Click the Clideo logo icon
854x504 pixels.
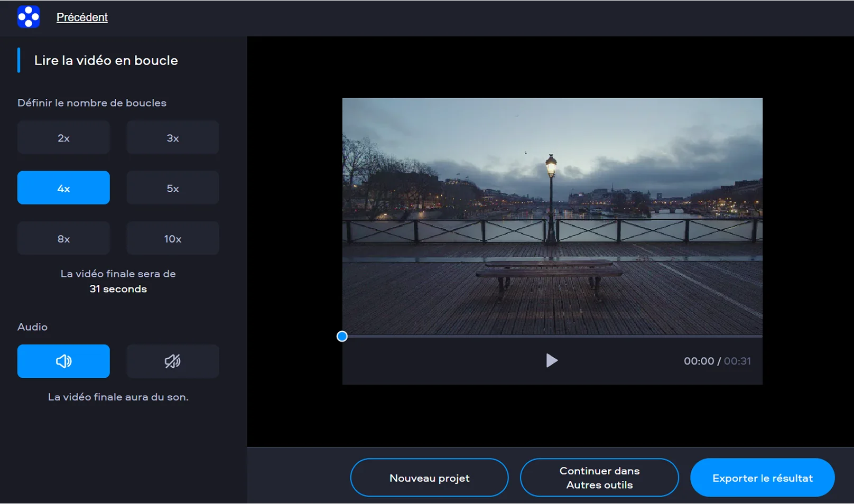(29, 17)
